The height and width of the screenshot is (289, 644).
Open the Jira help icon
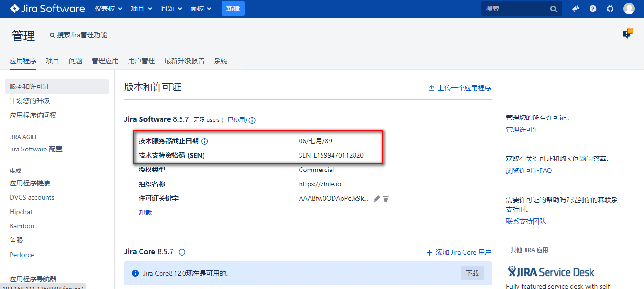pos(592,8)
